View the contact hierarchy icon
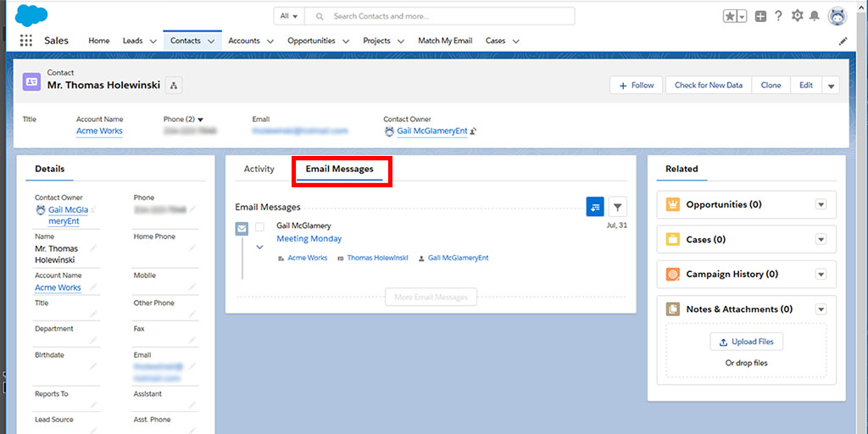The image size is (868, 434). (x=174, y=86)
